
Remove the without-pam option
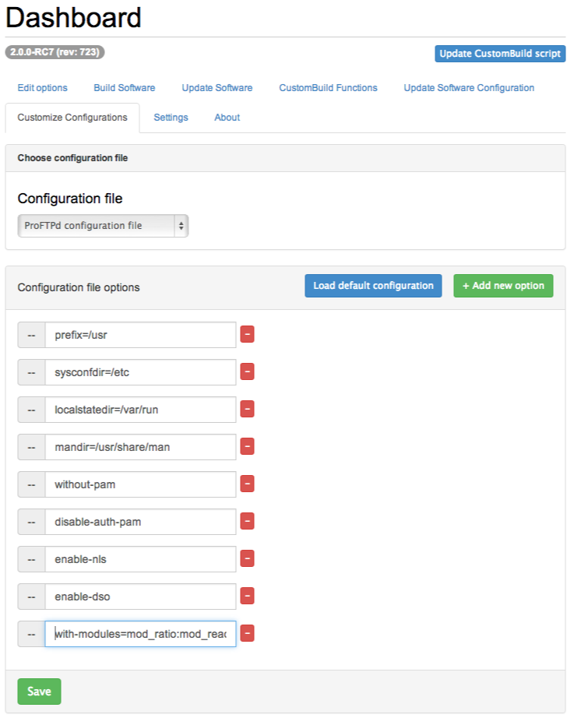coord(247,484)
